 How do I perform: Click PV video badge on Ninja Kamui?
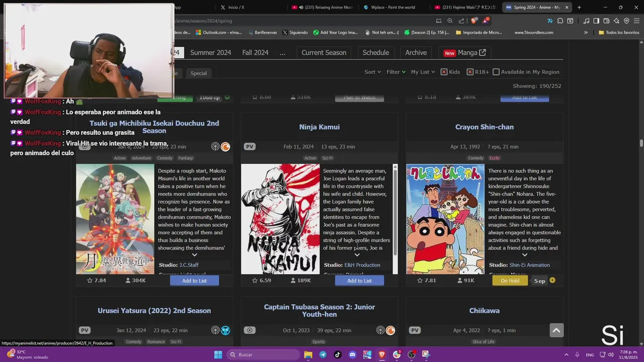(x=250, y=147)
